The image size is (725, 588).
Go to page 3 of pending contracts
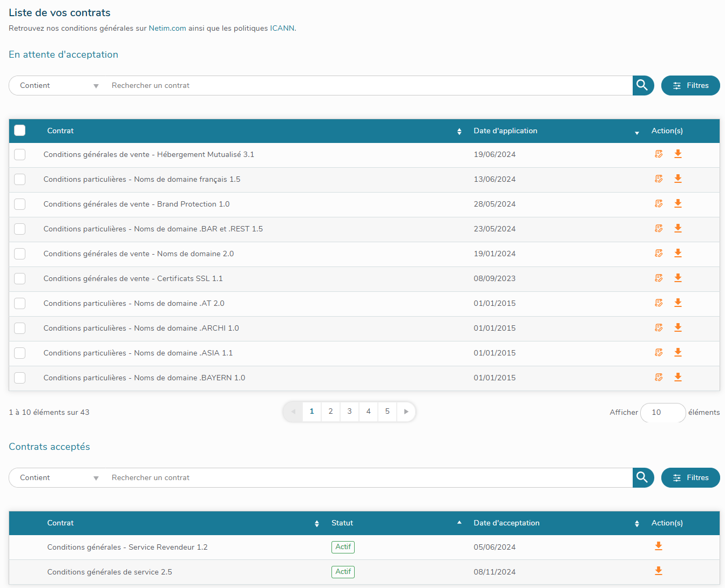point(349,411)
